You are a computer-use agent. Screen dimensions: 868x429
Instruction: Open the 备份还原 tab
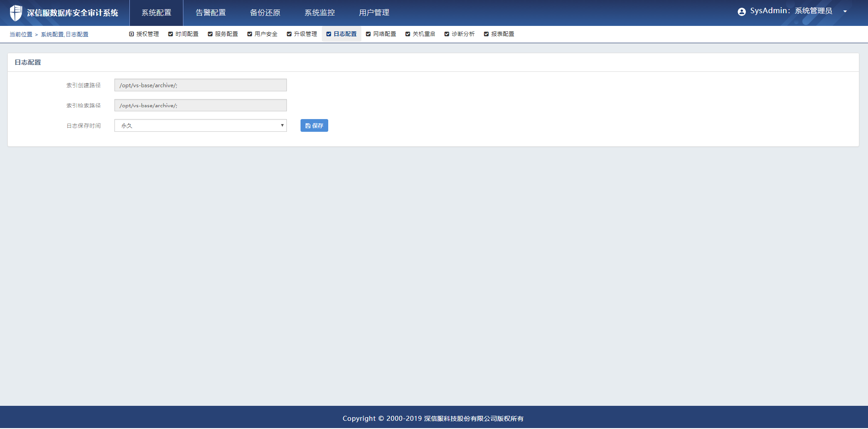coord(265,13)
